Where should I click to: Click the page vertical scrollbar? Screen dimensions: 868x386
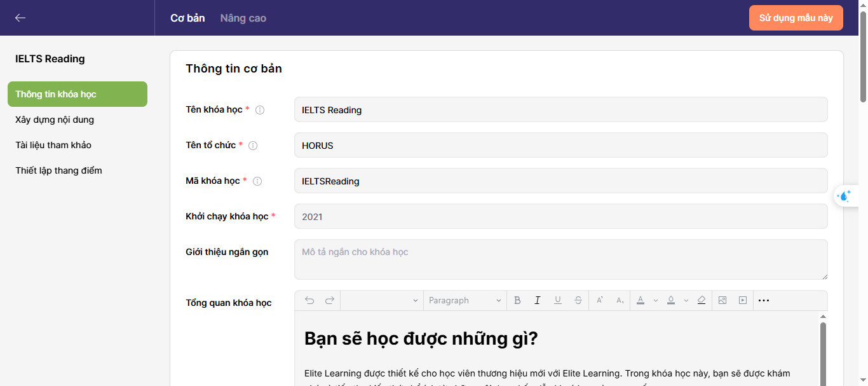click(x=863, y=57)
